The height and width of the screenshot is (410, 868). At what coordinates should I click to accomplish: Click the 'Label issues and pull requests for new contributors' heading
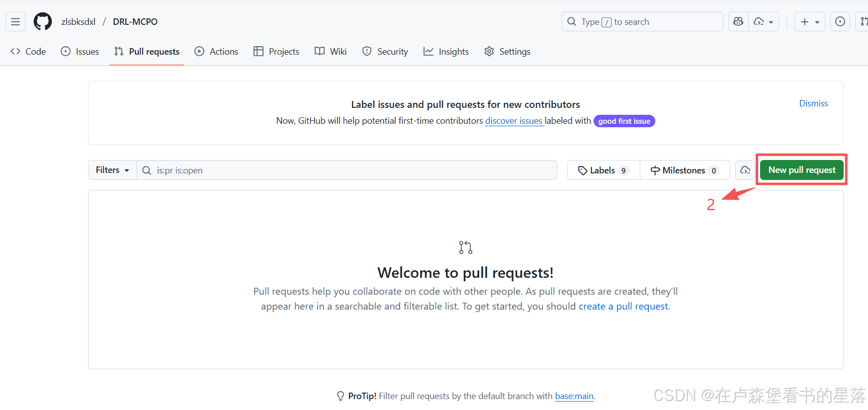(x=465, y=104)
